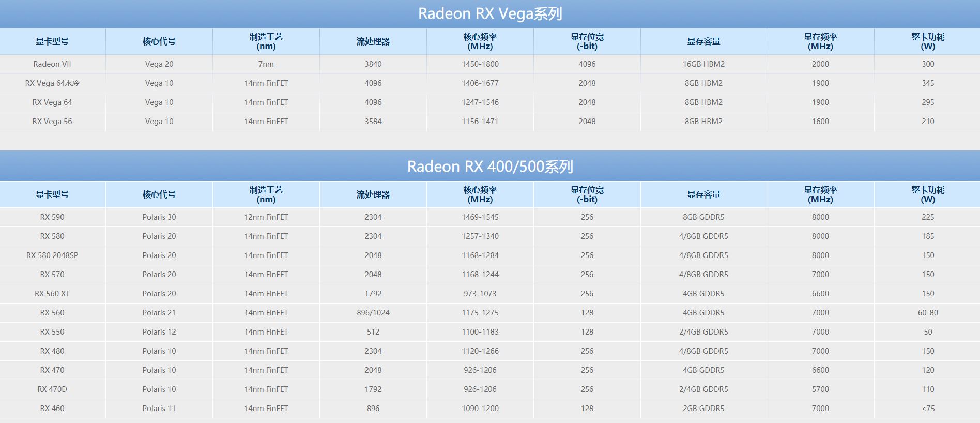Click the RX 460 model name
This screenshot has height=423, width=980.
52,409
